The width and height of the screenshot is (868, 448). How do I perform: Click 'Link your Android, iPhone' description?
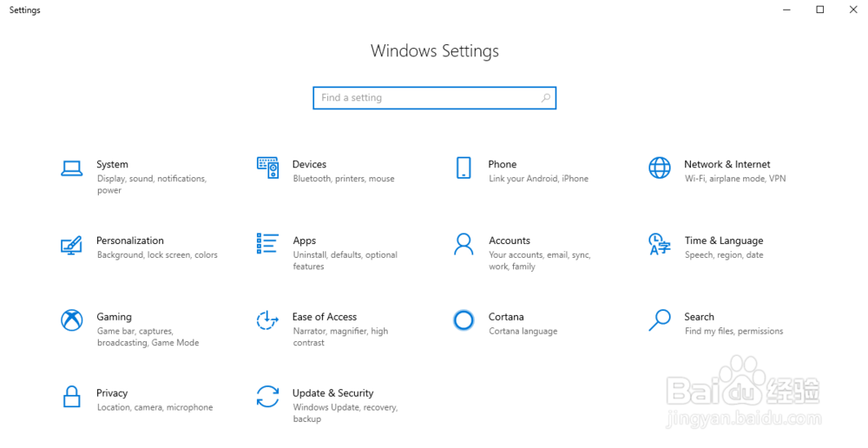tap(539, 179)
